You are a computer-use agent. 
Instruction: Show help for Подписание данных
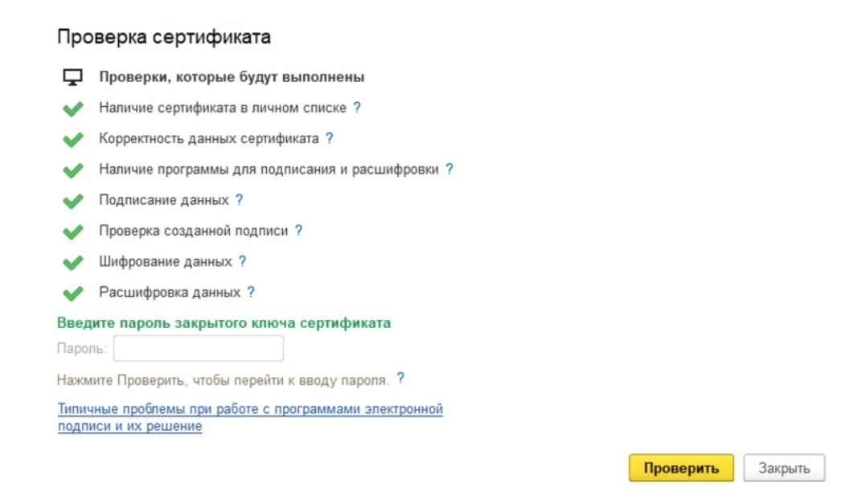pos(239,200)
